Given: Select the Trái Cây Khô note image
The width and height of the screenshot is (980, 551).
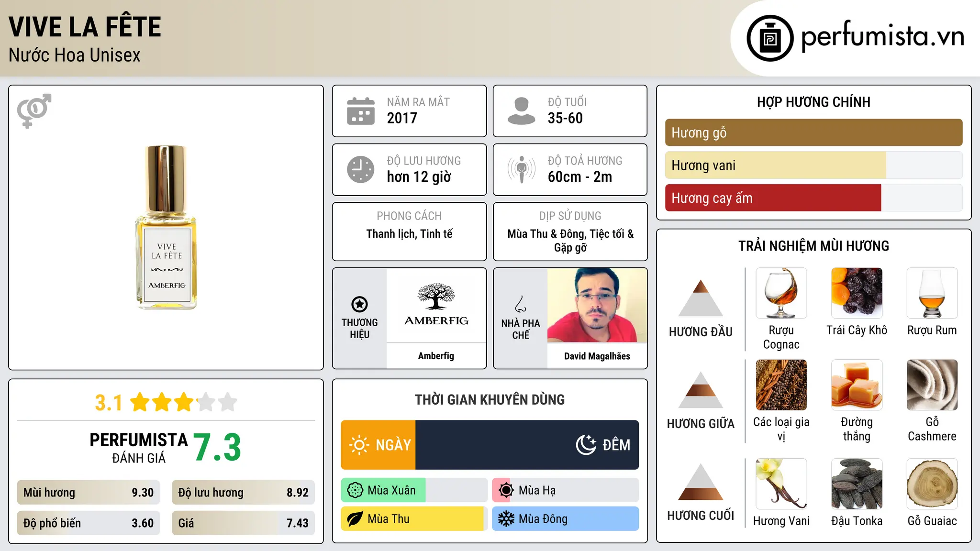Looking at the screenshot, I should point(857,293).
